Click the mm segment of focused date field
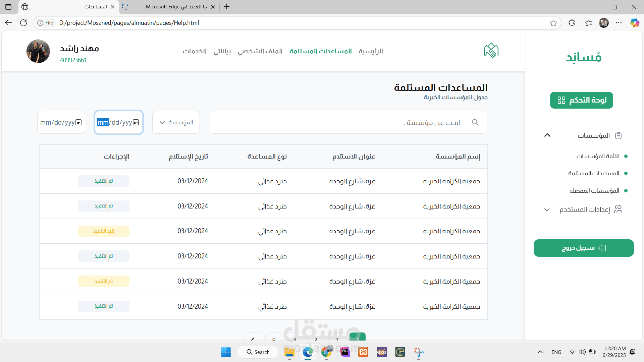Image resolution: width=644 pixels, height=362 pixels. tap(103, 122)
